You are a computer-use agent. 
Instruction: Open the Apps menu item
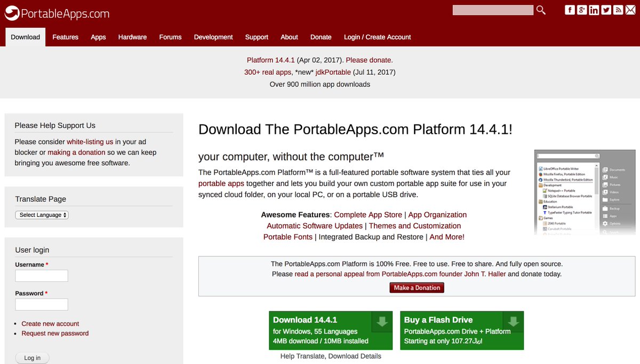tap(98, 37)
